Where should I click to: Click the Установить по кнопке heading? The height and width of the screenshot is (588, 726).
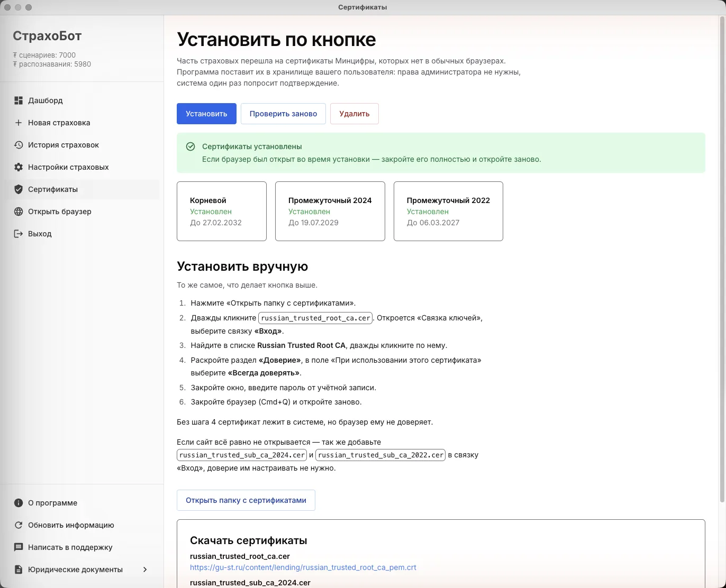[276, 40]
